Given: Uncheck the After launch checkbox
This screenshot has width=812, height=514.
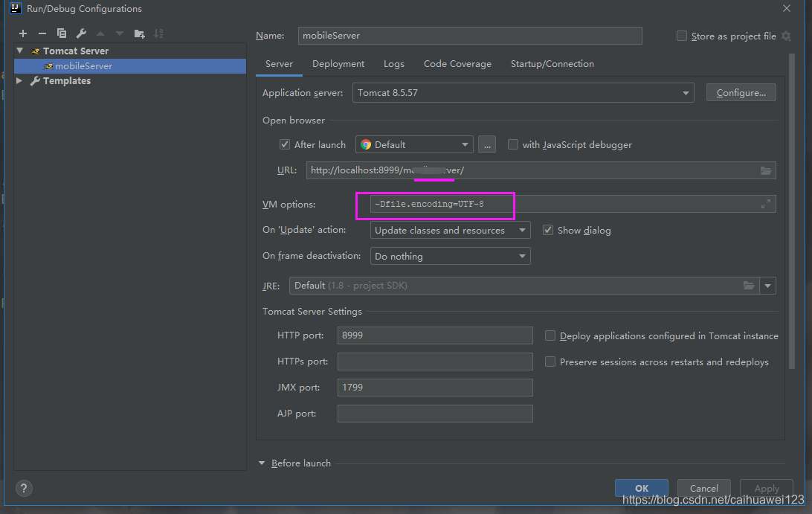Looking at the screenshot, I should pyautogui.click(x=284, y=144).
